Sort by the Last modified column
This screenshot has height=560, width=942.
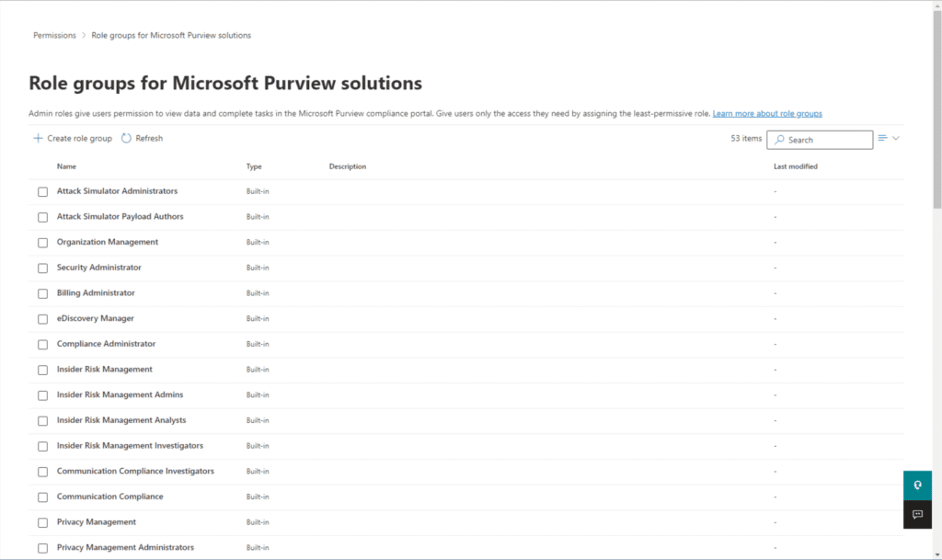point(796,166)
